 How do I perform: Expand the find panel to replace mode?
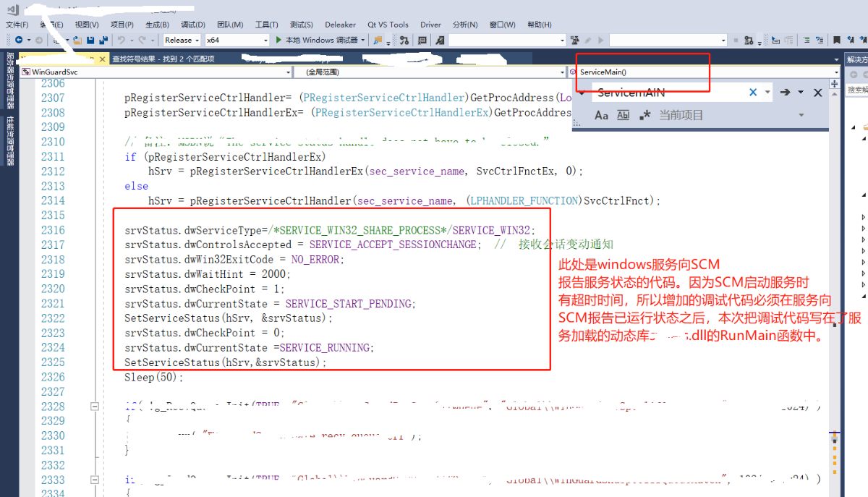coord(580,93)
